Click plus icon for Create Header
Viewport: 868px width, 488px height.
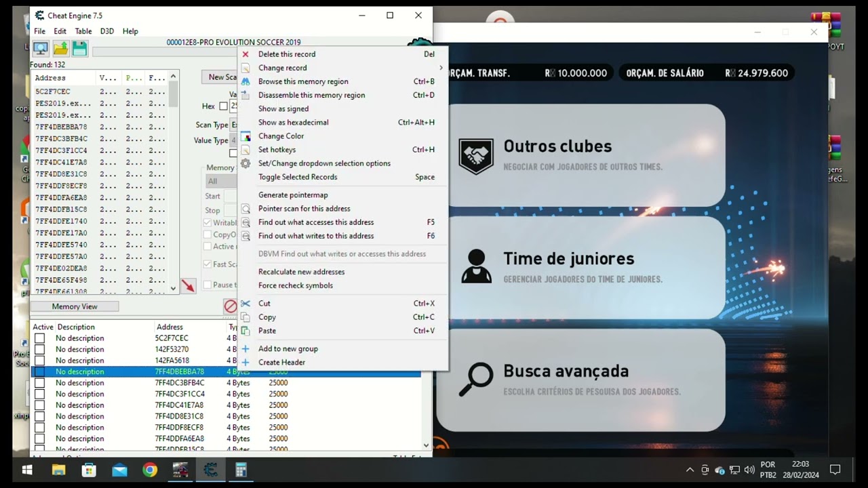[245, 363]
